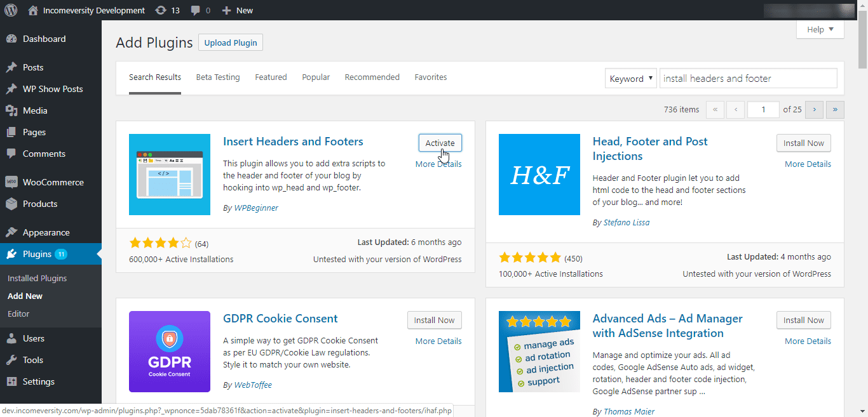Viewport: 868px width, 417px height.
Task: Click the Comments icon in sidebar
Action: tap(11, 154)
